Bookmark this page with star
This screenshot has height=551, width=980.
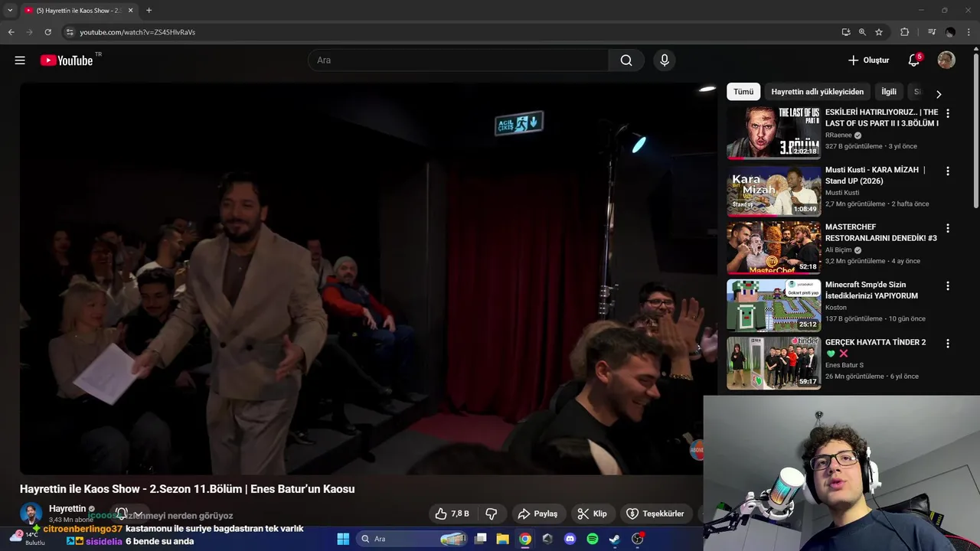point(879,32)
